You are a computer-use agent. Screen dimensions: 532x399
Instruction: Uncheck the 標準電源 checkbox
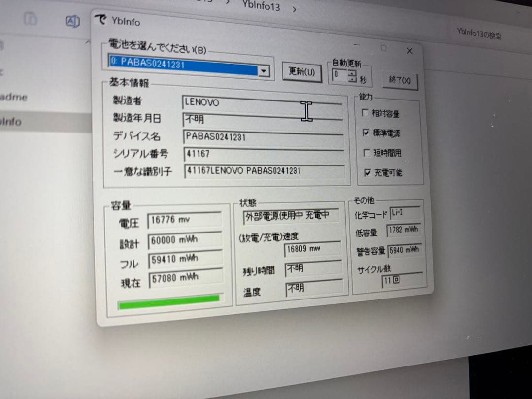(366, 133)
